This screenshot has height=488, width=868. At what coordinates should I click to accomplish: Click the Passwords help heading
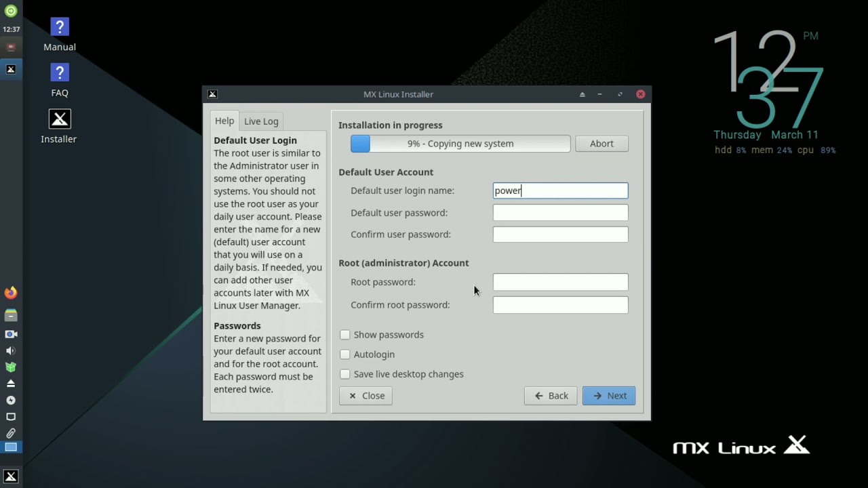click(x=237, y=326)
